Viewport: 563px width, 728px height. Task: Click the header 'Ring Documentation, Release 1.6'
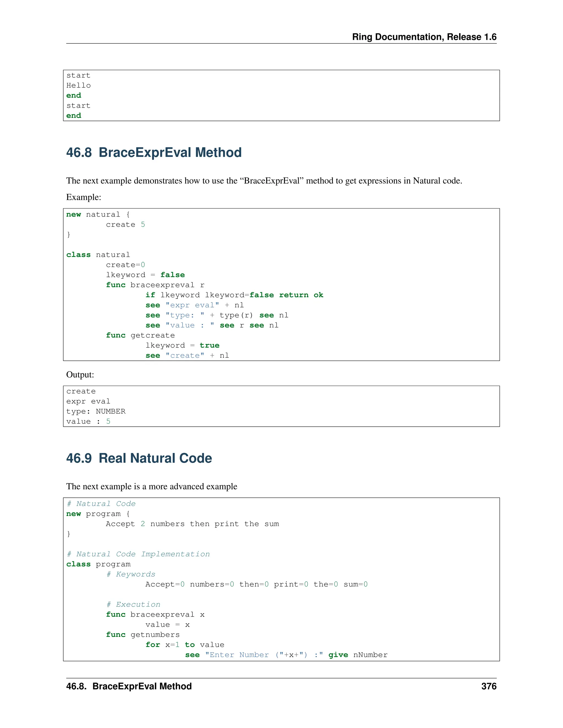(424, 37)
